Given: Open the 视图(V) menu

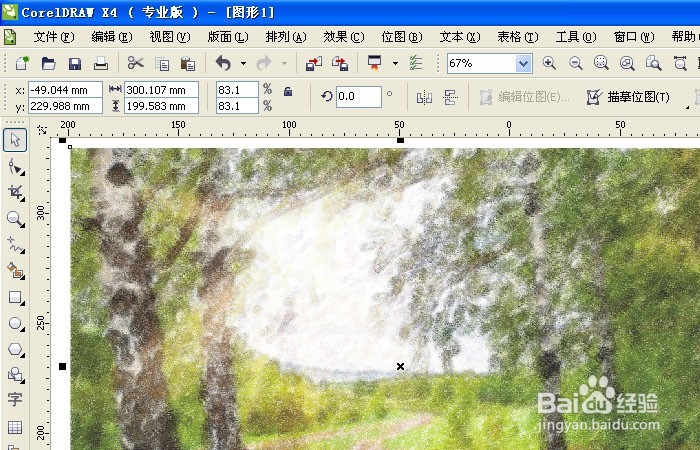Looking at the screenshot, I should pyautogui.click(x=170, y=37).
